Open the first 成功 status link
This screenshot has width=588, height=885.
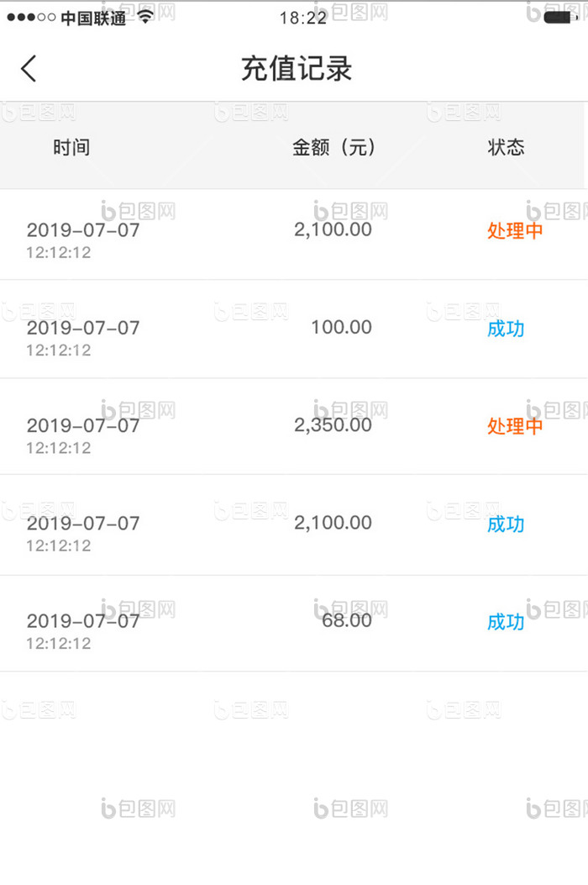point(506,329)
